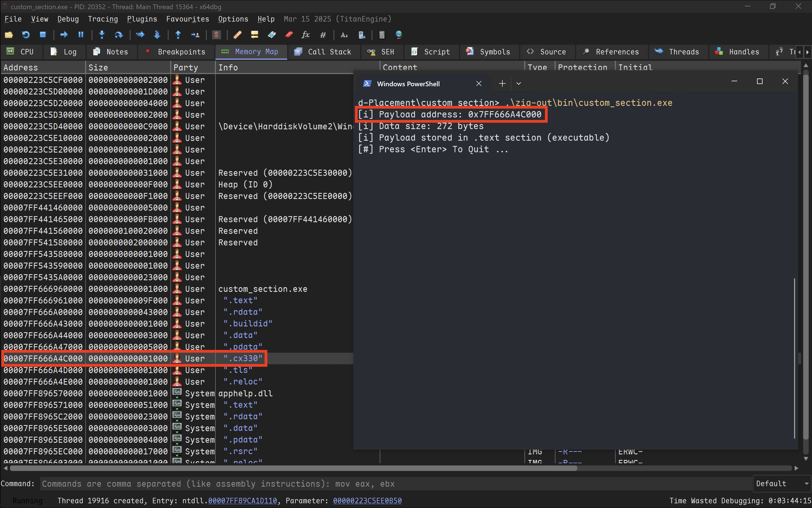Screen dimensions: 812x508
Task: Switch to the Log tab
Action: click(x=64, y=52)
